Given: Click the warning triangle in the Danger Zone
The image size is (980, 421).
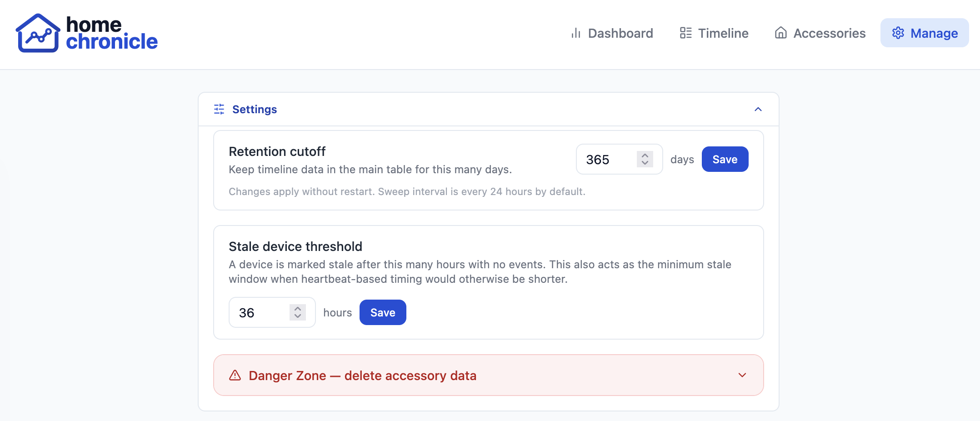Looking at the screenshot, I should coord(234,375).
